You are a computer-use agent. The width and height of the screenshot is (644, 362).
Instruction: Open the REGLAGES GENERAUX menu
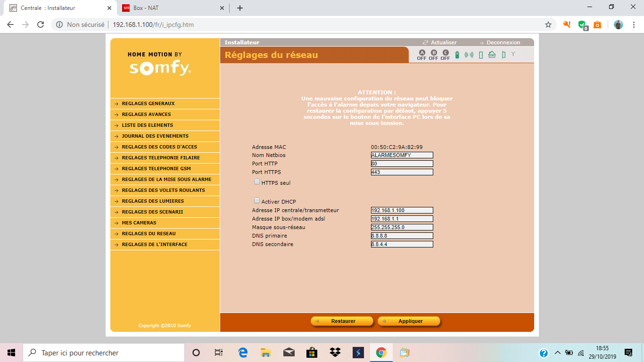[x=148, y=104]
